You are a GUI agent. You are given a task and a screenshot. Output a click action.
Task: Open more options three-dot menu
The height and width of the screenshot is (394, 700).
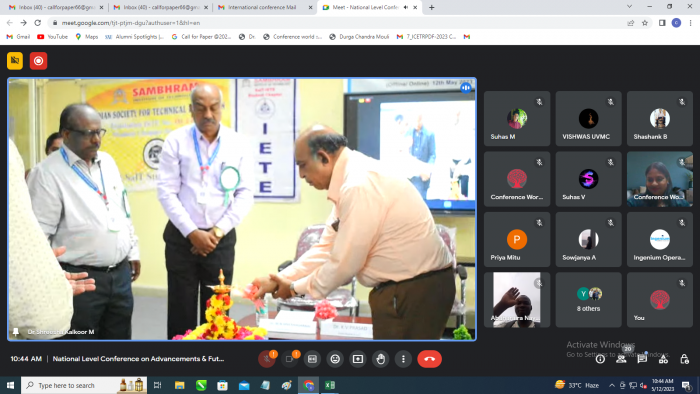[x=403, y=359]
